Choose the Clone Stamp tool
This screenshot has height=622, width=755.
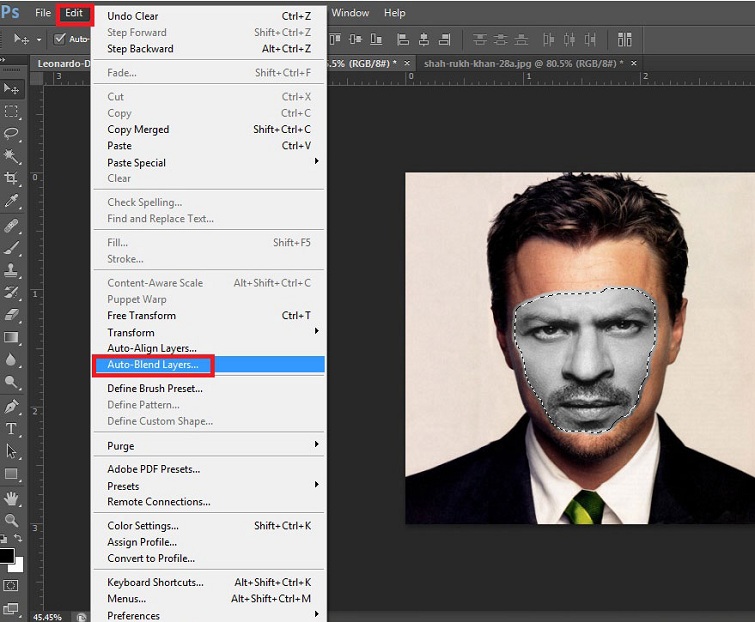(x=12, y=270)
